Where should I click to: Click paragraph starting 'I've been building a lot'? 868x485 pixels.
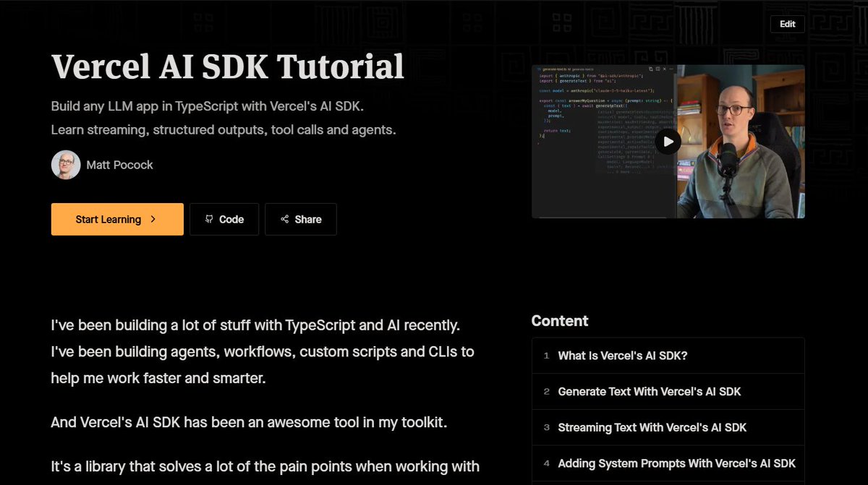click(x=263, y=351)
